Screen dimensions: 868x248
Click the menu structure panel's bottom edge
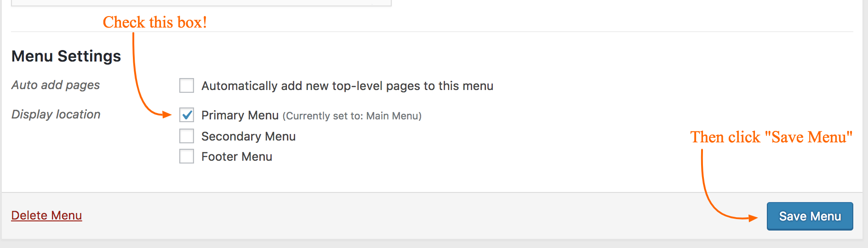pyautogui.click(x=201, y=6)
